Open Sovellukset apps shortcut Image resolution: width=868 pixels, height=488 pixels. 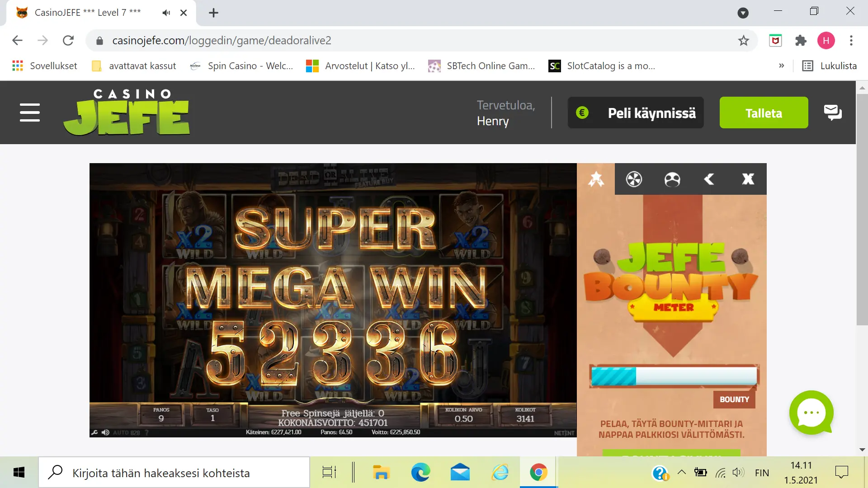coord(45,66)
